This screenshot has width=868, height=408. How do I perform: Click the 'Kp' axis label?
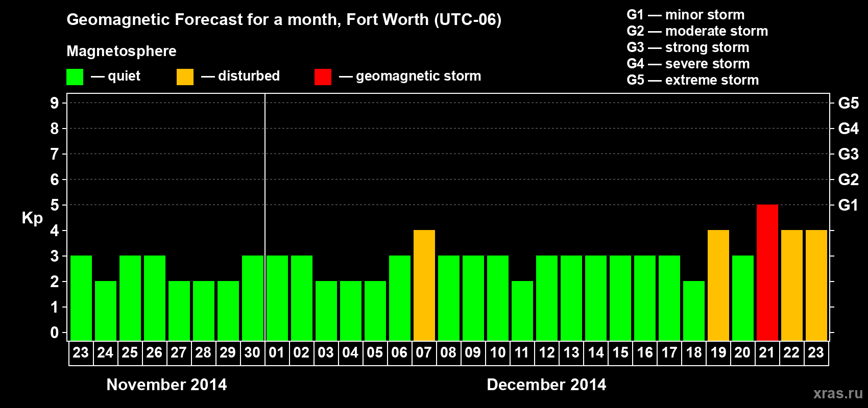32,218
